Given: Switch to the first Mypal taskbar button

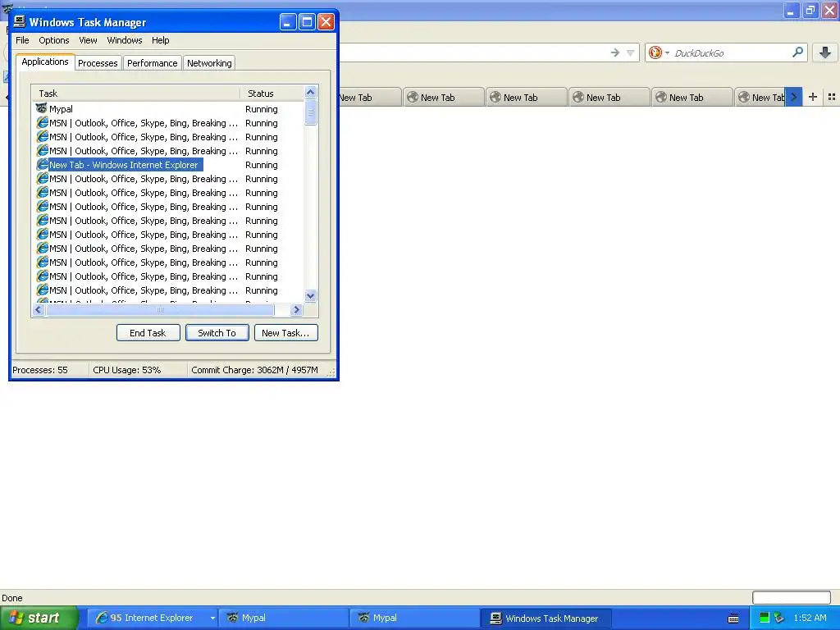Looking at the screenshot, I should [283, 618].
